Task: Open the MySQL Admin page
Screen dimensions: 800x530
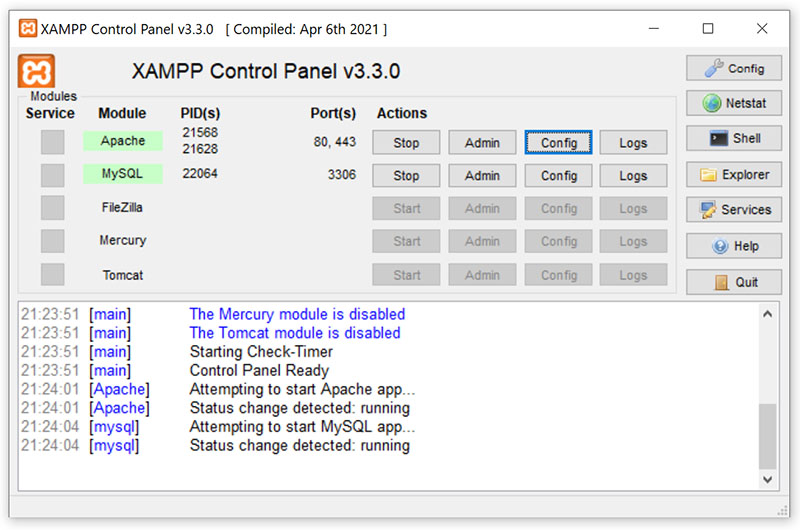Action: point(482,175)
